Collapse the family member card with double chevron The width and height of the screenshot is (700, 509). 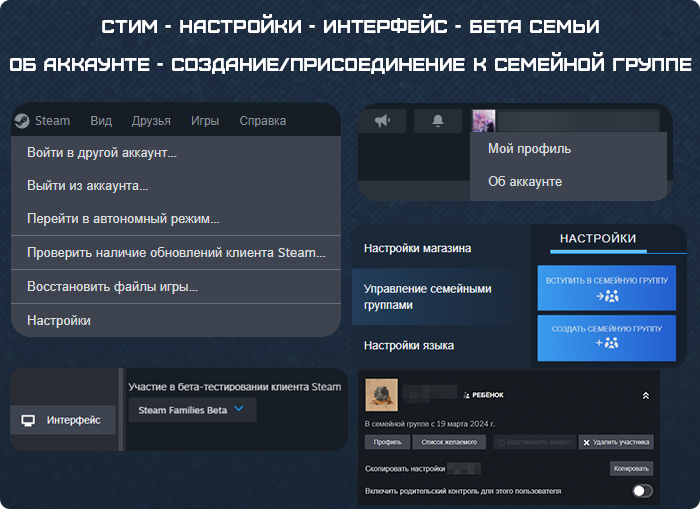click(x=646, y=396)
